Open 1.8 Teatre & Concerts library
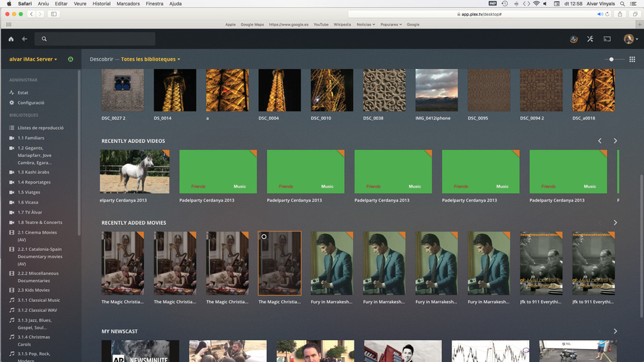 pos(40,222)
